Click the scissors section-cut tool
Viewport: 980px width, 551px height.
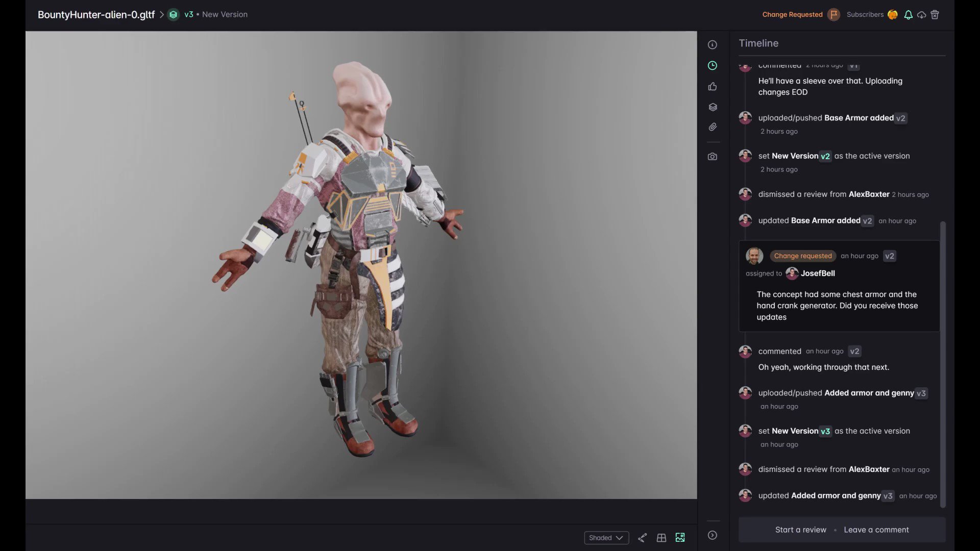[642, 538]
